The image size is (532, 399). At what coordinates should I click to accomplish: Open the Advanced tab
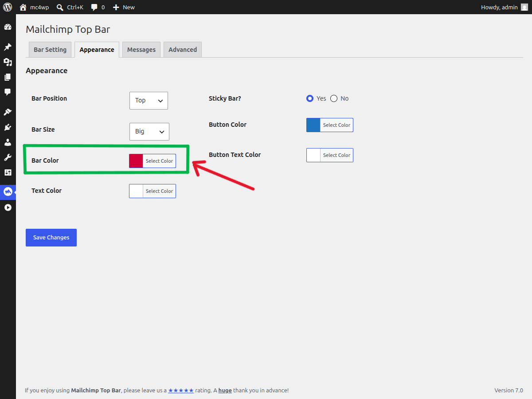183,50
